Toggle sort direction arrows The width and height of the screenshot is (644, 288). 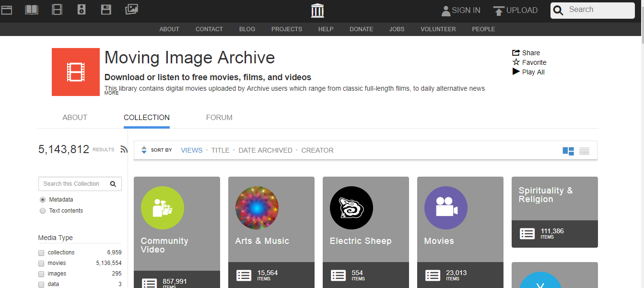144,150
